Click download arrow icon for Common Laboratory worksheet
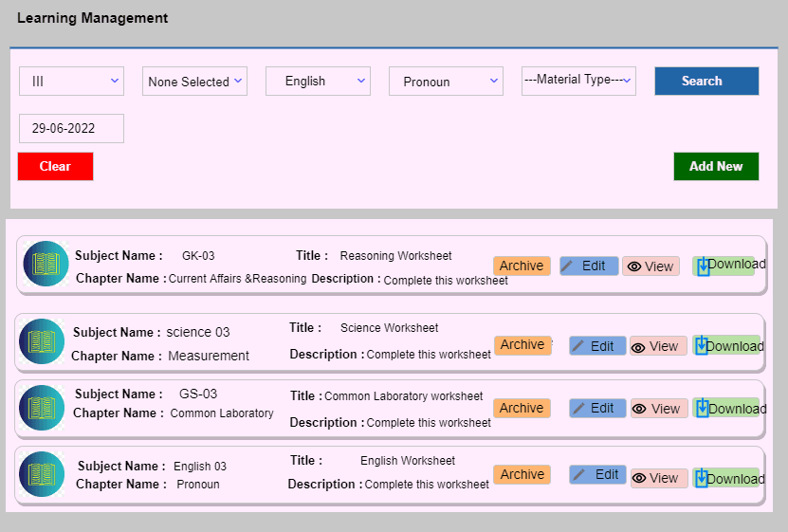The image size is (788, 532). coord(703,408)
